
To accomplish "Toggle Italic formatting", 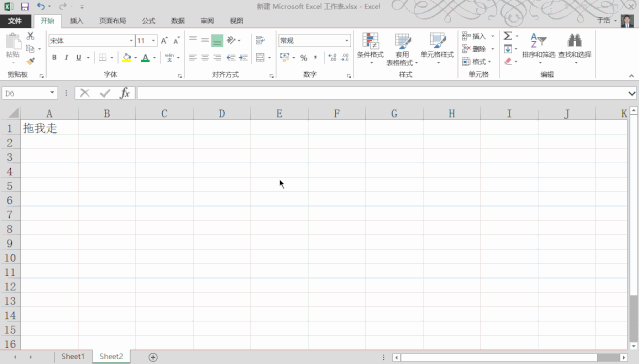I will (x=66, y=57).
